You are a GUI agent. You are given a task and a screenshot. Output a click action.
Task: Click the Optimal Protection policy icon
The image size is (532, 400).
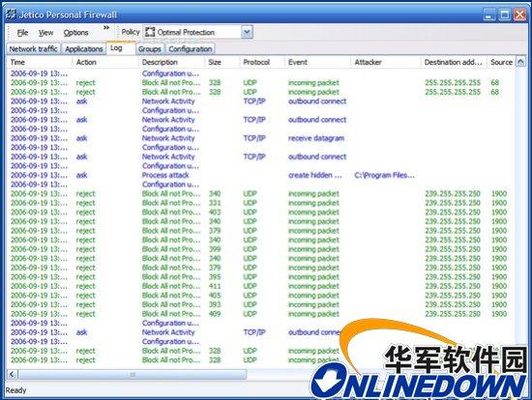click(x=150, y=32)
